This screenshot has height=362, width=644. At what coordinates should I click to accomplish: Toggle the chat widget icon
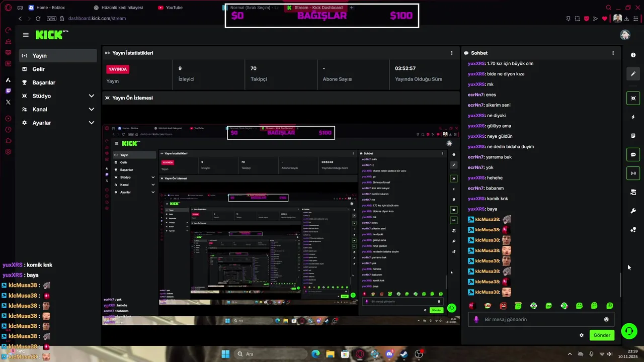[x=633, y=154]
